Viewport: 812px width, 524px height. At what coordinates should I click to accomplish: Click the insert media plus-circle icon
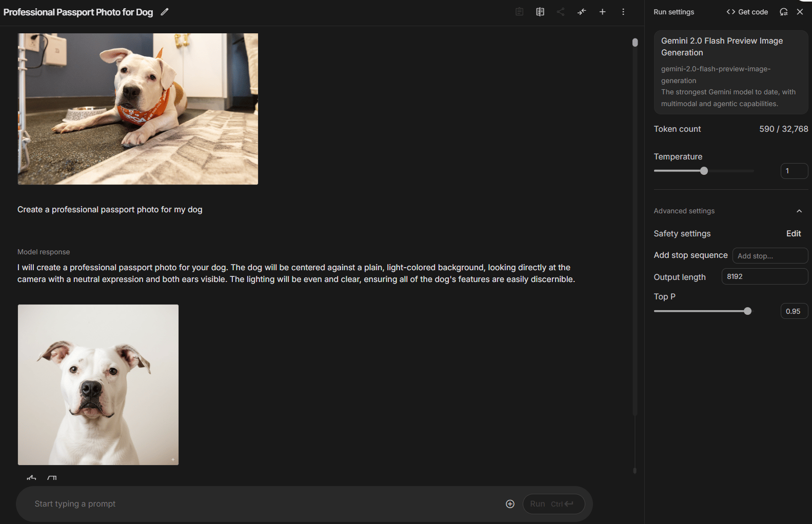coord(510,504)
